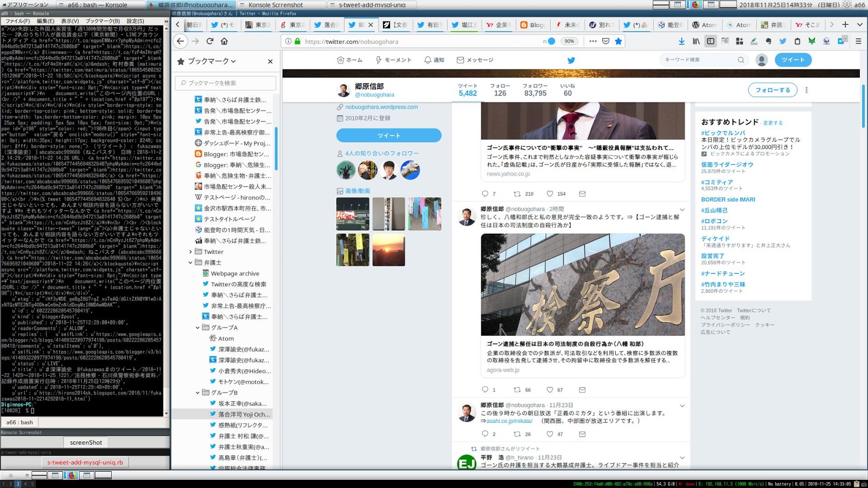This screenshot has width=868, height=488.
Task: Click the ブックマークを検索 field
Action: [x=225, y=83]
